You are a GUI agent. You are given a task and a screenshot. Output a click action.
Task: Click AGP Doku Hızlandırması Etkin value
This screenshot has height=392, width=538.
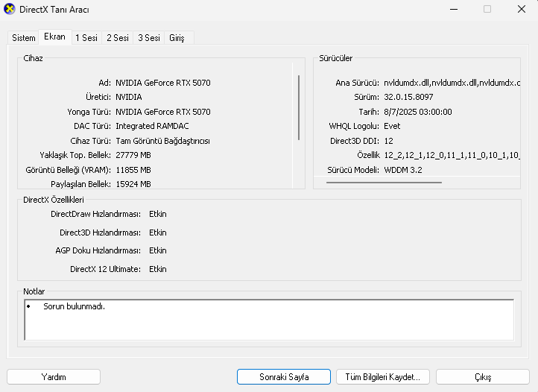158,250
